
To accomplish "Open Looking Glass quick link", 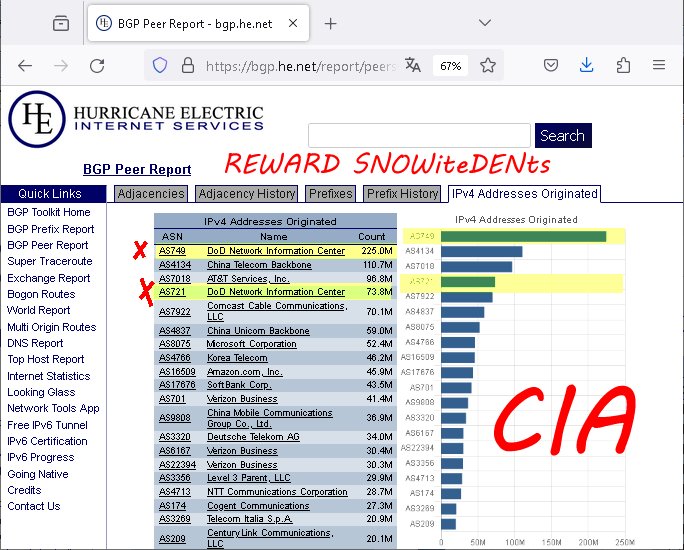I will coord(41,392).
